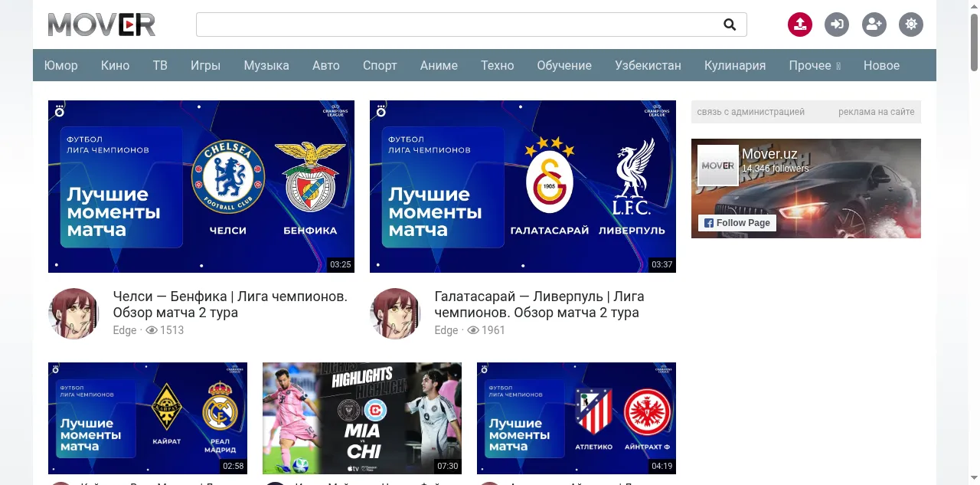This screenshot has width=980, height=485.
Task: Open the Галатасарай — Ливерпуль video thumbnail
Action: coord(523,186)
